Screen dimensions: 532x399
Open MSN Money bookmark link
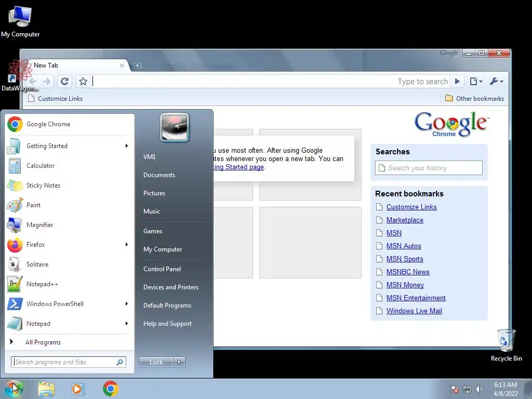pos(405,285)
